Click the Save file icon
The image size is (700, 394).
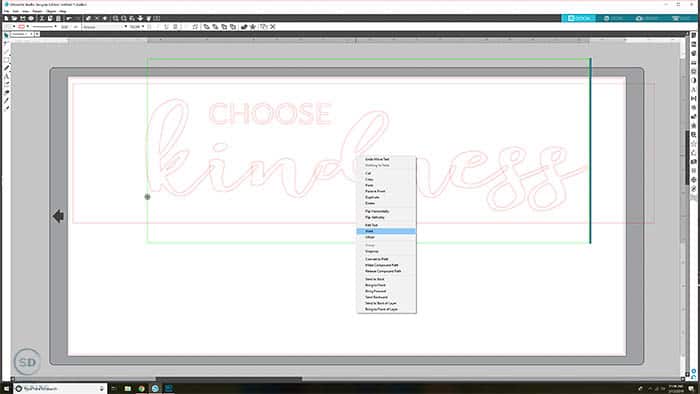point(23,18)
